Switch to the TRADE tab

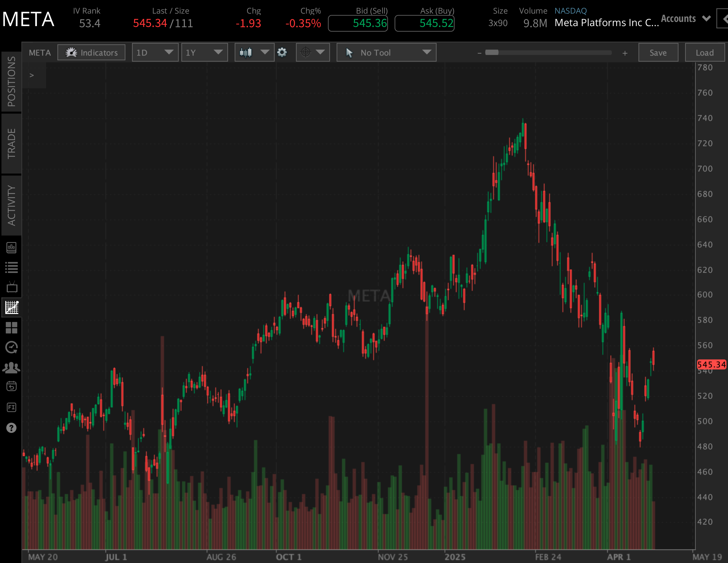click(11, 143)
